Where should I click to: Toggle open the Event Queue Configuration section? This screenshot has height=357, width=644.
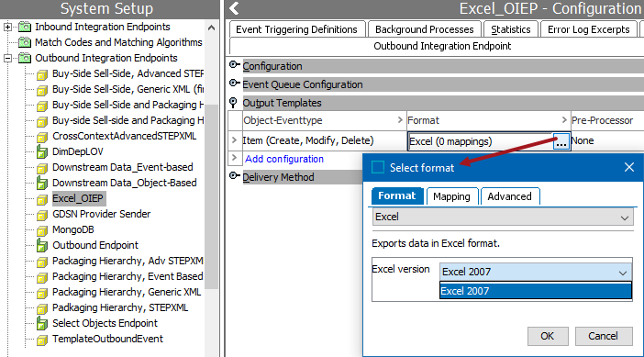click(x=234, y=84)
